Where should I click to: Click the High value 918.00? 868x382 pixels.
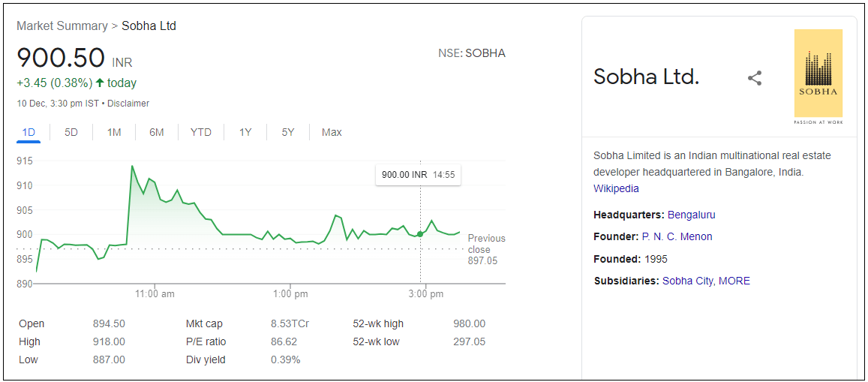[109, 341]
